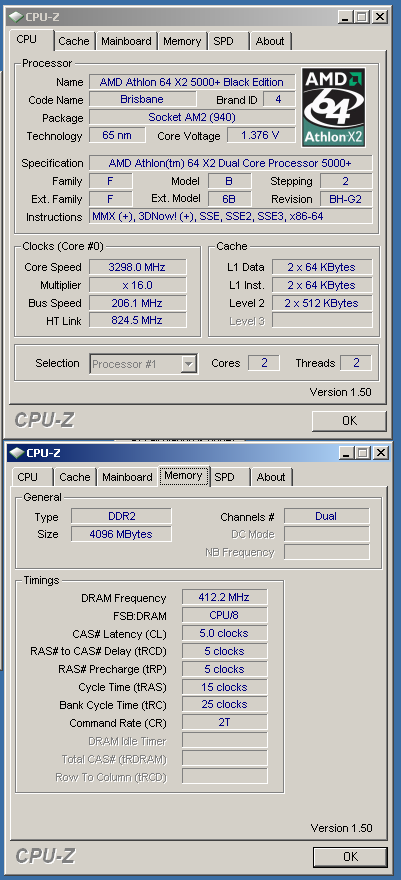
Task: Click CPU-Z title icon in upper window
Action: (x=17, y=17)
